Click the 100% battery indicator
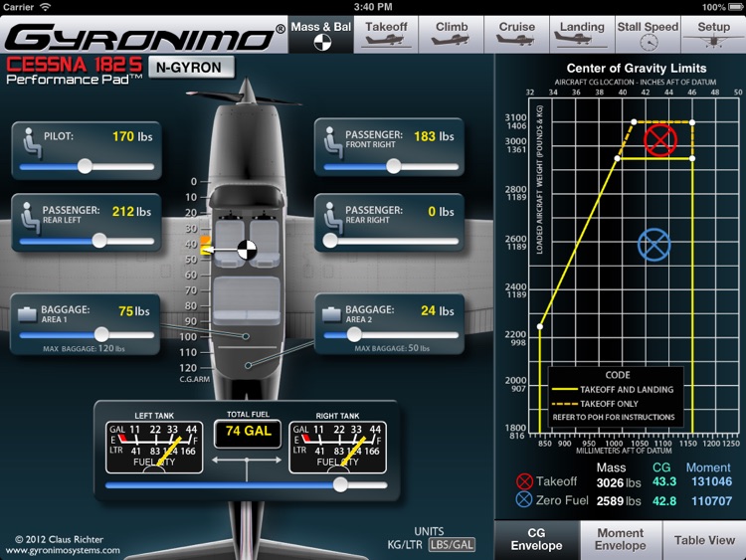Screen dimensions: 746x560 [723, 7]
